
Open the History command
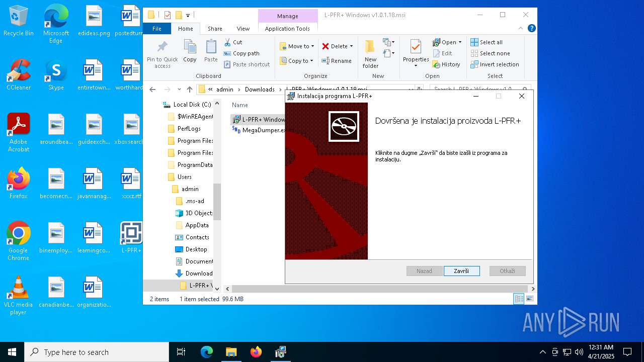coord(447,64)
